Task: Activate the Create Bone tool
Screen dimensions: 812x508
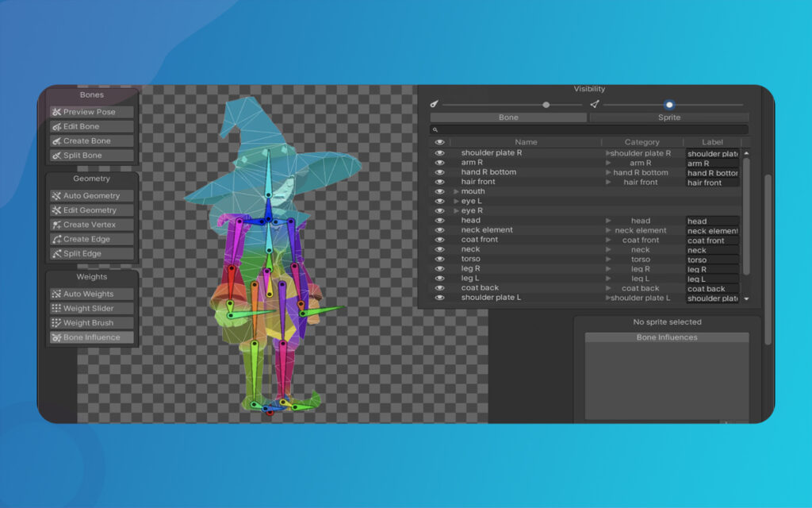Action: (91, 140)
